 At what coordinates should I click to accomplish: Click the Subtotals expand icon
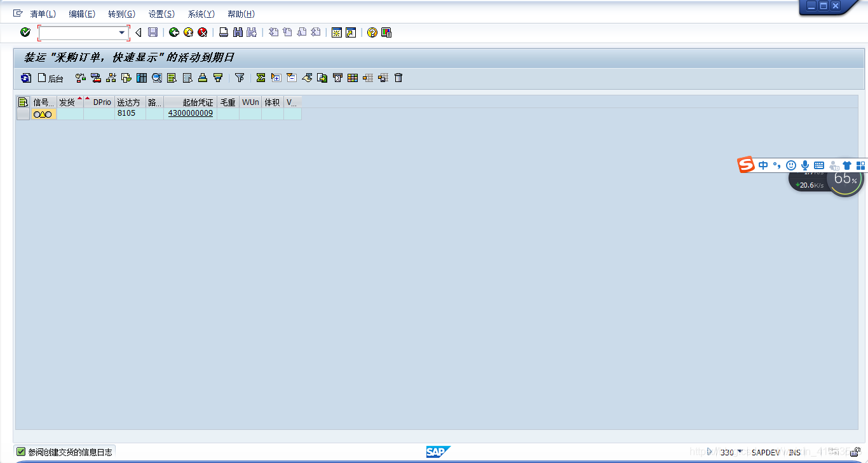point(276,78)
